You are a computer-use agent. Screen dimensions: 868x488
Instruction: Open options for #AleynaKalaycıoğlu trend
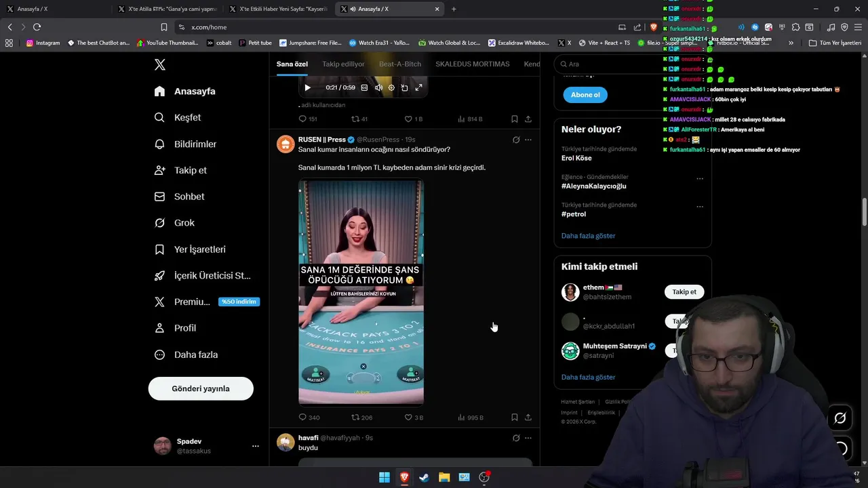point(700,179)
